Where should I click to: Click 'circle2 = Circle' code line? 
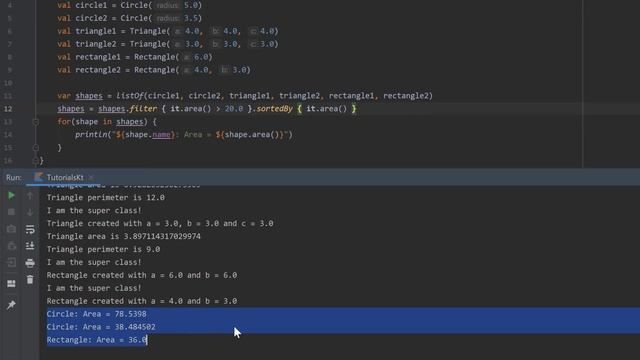tap(129, 18)
